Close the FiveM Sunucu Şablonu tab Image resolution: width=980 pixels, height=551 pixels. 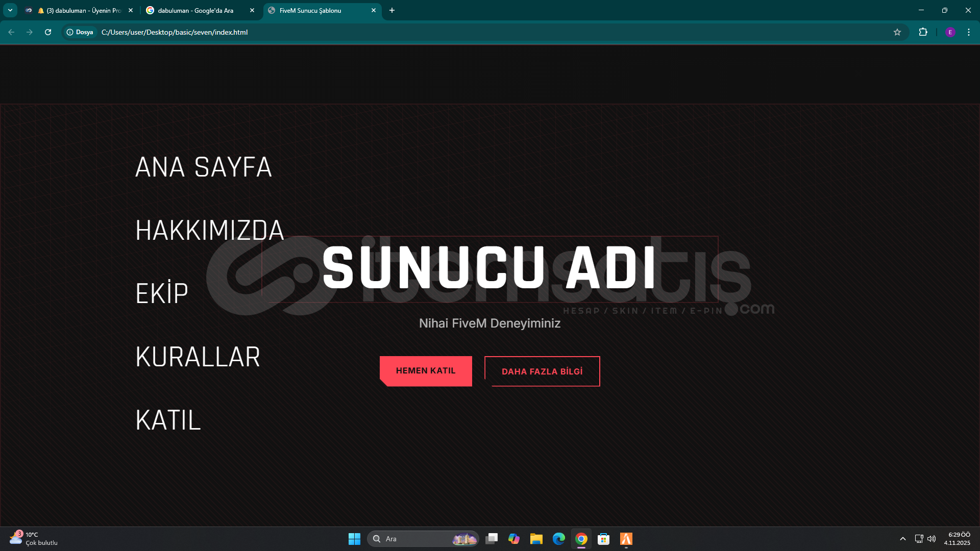374,10
